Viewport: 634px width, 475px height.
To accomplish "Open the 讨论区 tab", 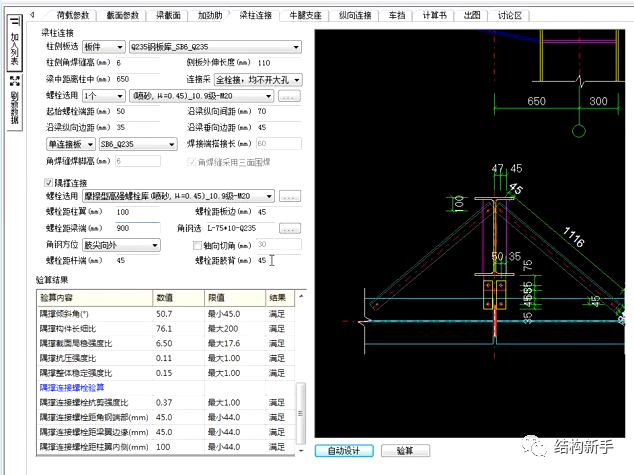I will coord(509,15).
